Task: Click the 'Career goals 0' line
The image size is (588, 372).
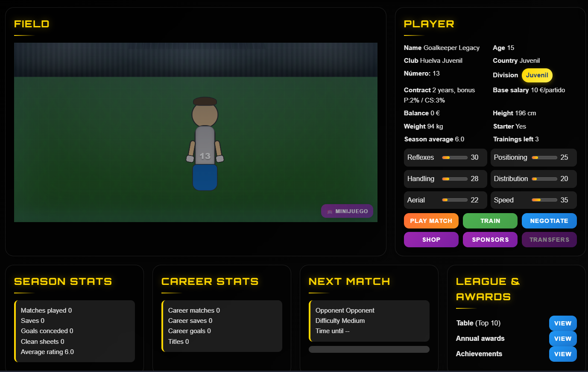Action: click(x=190, y=331)
